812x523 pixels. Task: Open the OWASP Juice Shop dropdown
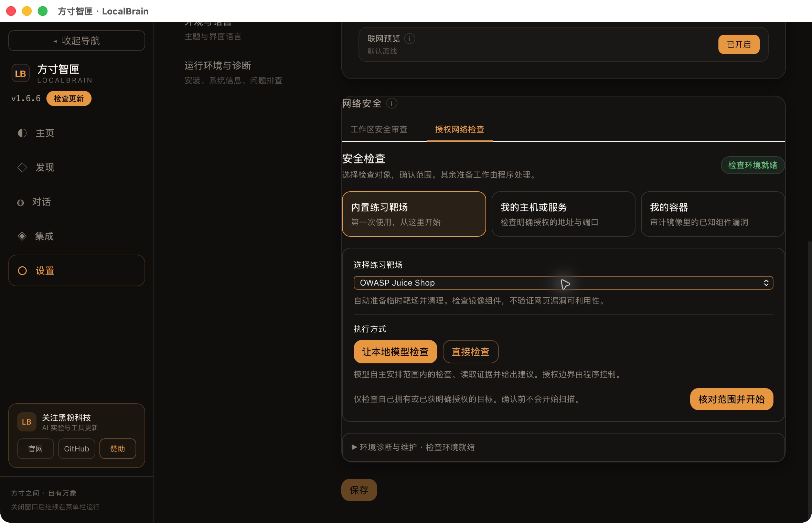tap(563, 283)
